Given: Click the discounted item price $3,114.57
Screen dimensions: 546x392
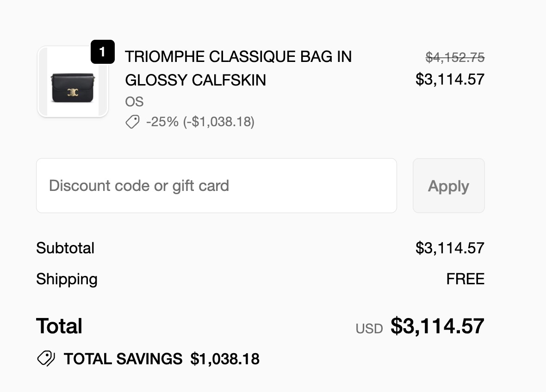Looking at the screenshot, I should (x=450, y=80).
